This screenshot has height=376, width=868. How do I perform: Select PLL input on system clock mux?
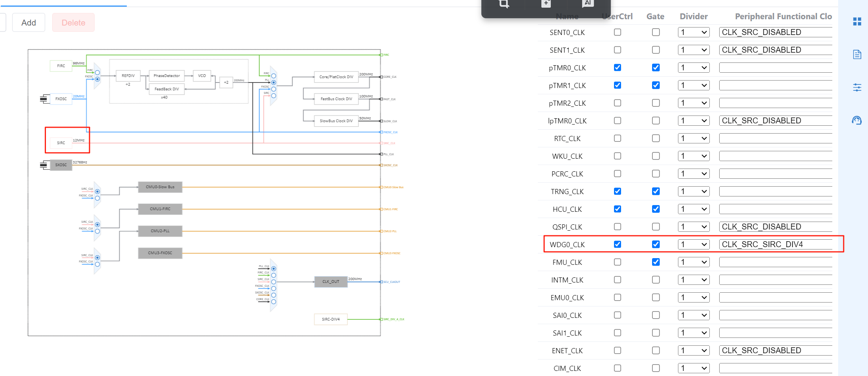tap(274, 83)
